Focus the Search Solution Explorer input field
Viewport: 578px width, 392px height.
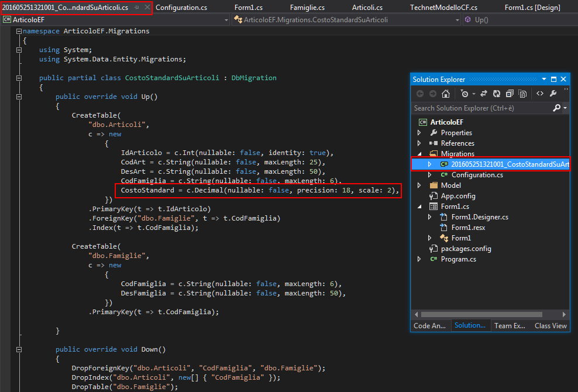(x=481, y=108)
